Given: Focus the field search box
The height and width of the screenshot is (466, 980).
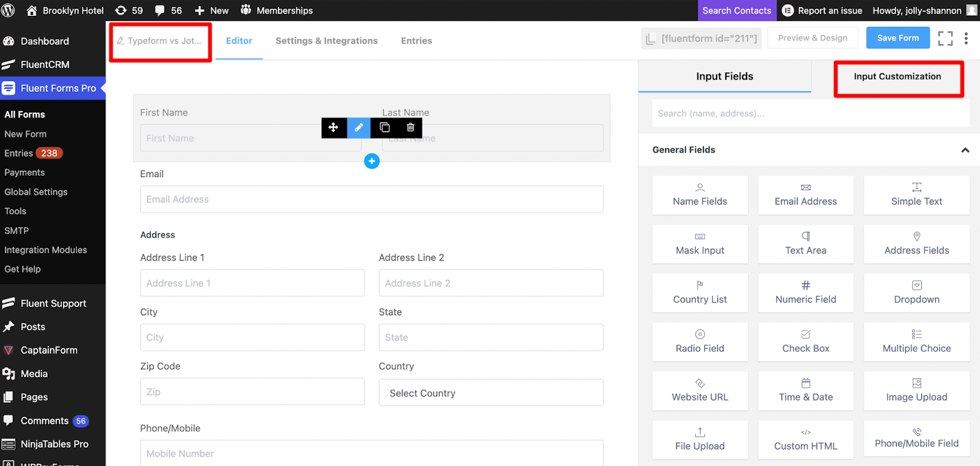Looking at the screenshot, I should point(810,113).
